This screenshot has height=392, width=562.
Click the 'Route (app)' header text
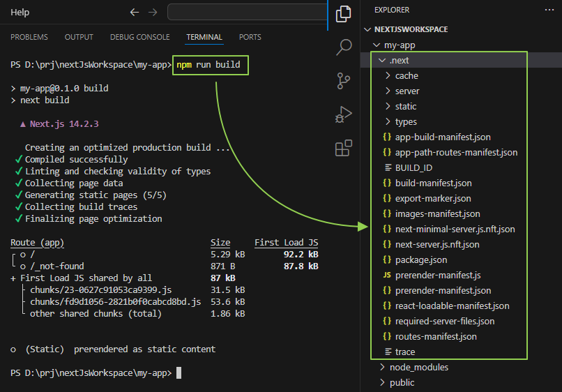[x=37, y=243]
